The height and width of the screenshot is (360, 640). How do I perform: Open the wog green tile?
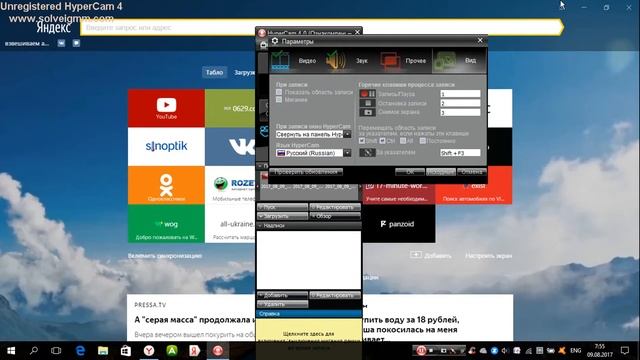(166, 224)
